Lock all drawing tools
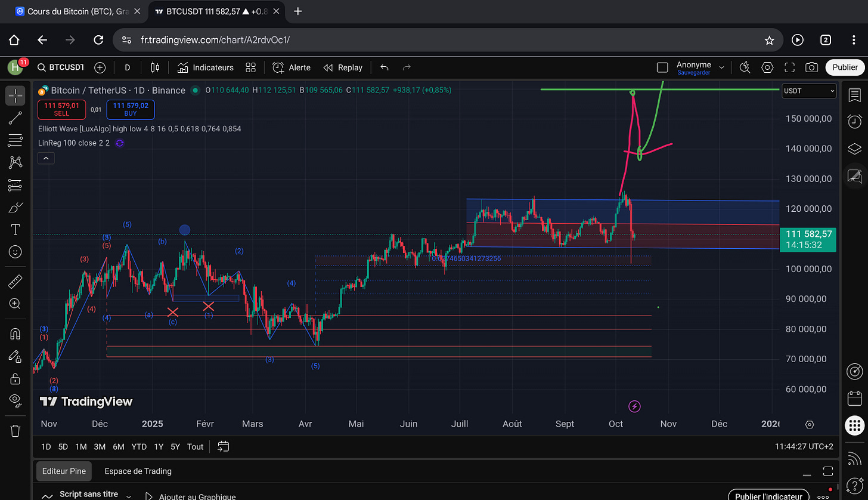Image resolution: width=868 pixels, height=500 pixels. [x=15, y=378]
